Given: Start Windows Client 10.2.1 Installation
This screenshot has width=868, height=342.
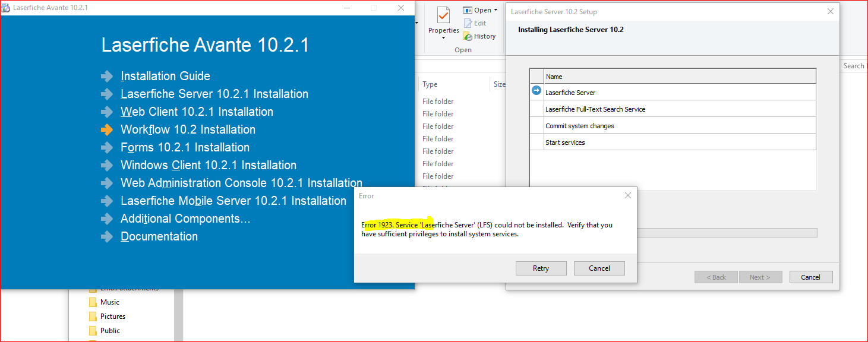Looking at the screenshot, I should click(209, 165).
